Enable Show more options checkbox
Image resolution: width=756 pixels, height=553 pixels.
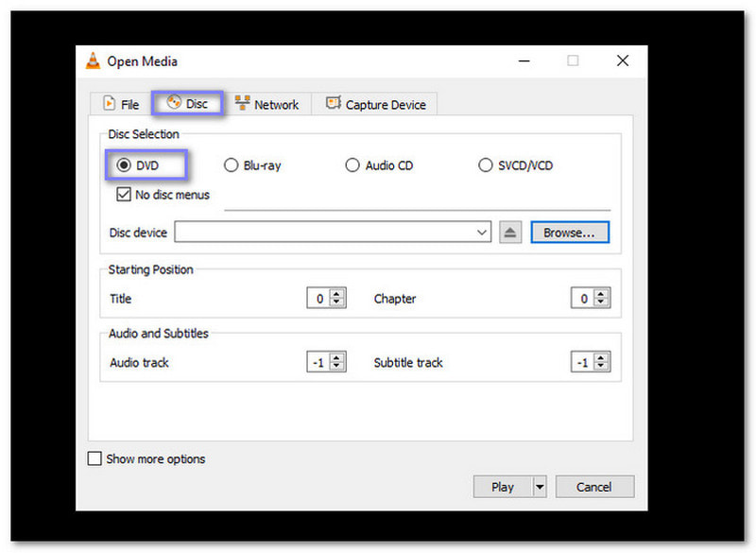point(94,458)
